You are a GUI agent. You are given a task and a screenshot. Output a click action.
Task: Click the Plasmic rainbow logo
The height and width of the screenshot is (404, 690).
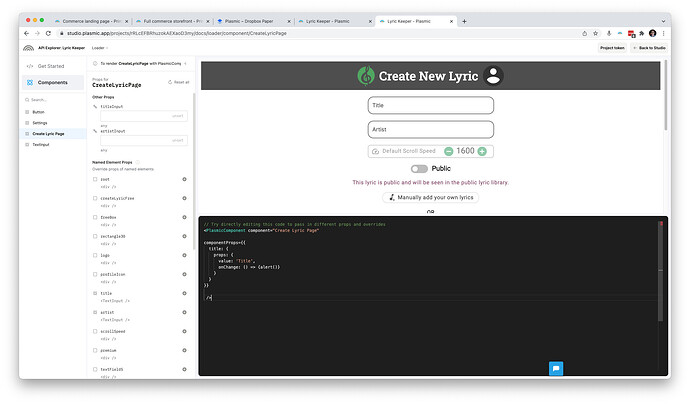pyautogui.click(x=29, y=48)
